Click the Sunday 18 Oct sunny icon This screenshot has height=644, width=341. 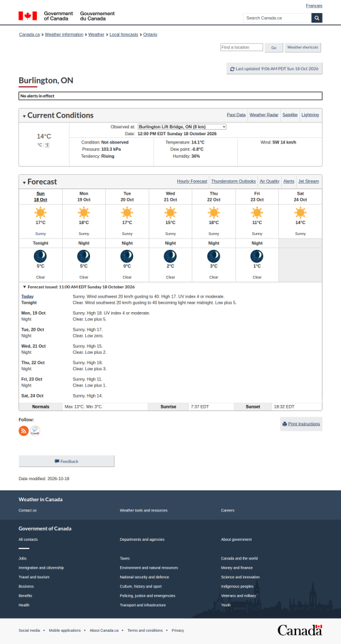41,213
